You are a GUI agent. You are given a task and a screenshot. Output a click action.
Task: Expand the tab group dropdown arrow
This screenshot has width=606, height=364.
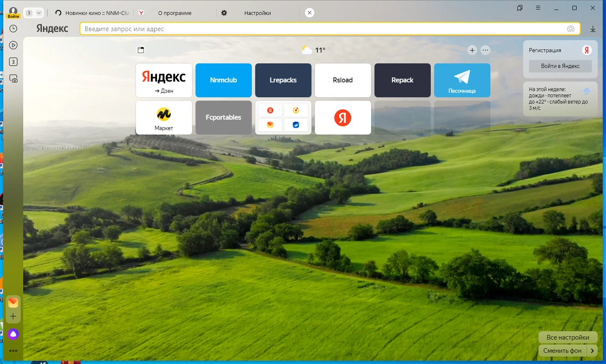click(39, 13)
